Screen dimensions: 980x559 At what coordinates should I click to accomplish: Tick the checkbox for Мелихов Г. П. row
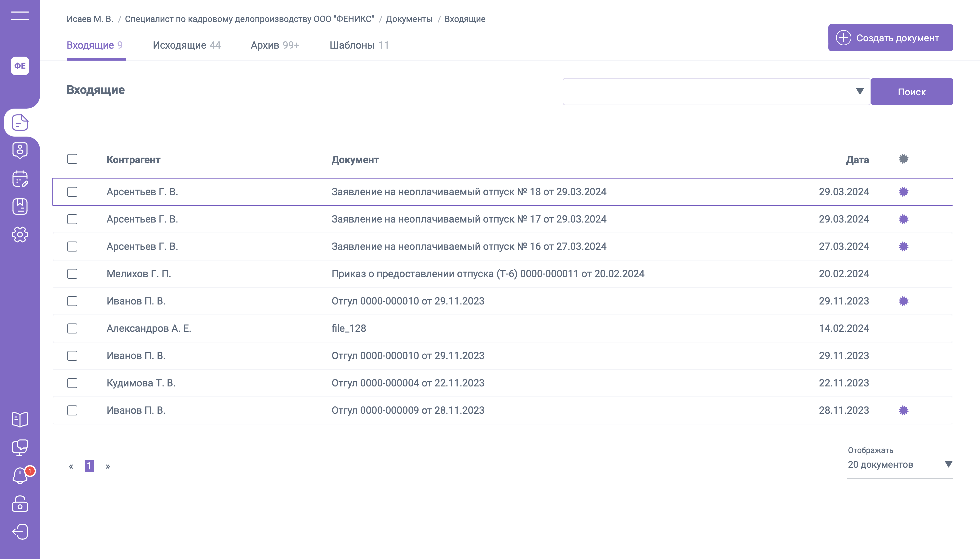click(x=72, y=274)
